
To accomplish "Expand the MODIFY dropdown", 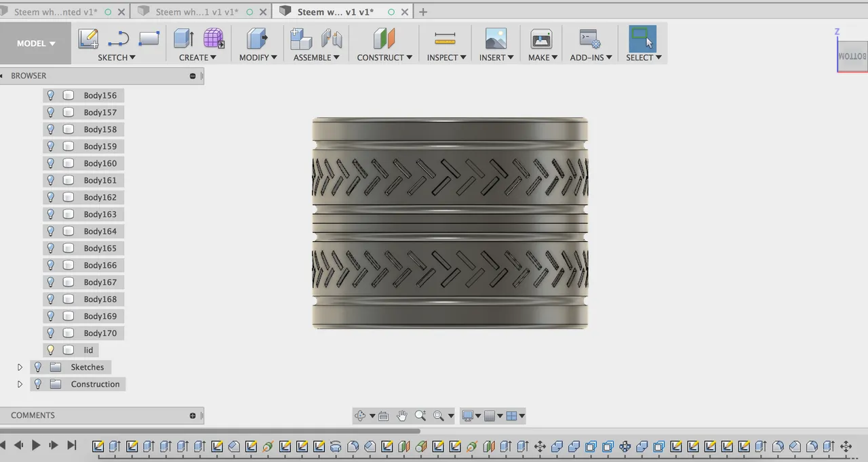I will 258,58.
